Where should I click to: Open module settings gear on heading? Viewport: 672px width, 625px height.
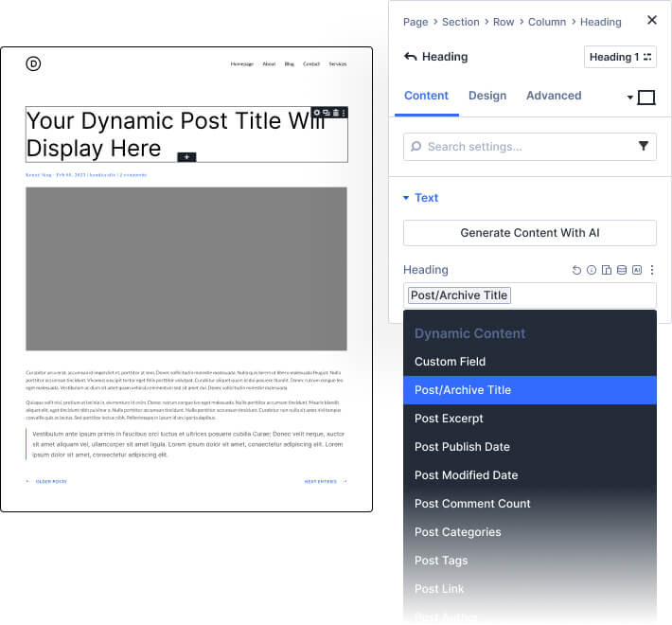[x=317, y=113]
